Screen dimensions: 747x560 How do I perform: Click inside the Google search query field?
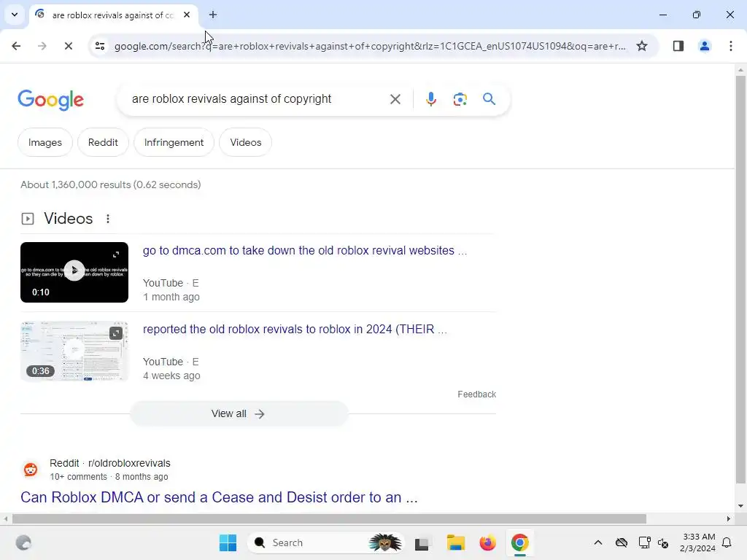coord(231,99)
